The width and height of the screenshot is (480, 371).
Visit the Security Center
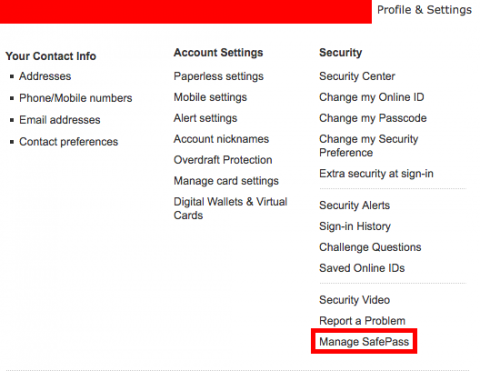pos(357,76)
